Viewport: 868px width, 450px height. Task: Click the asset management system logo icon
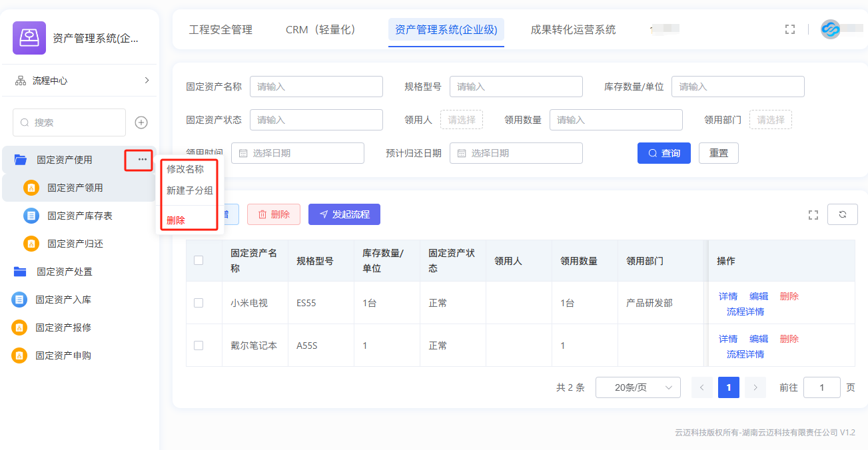(29, 38)
